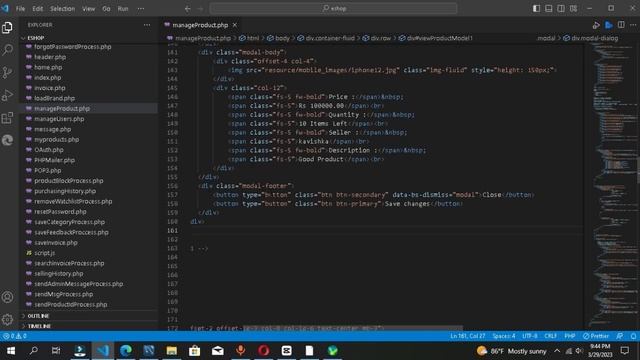
Task: Click the div#viewProductModel1 breadcrumb
Action: pyautogui.click(x=436, y=38)
